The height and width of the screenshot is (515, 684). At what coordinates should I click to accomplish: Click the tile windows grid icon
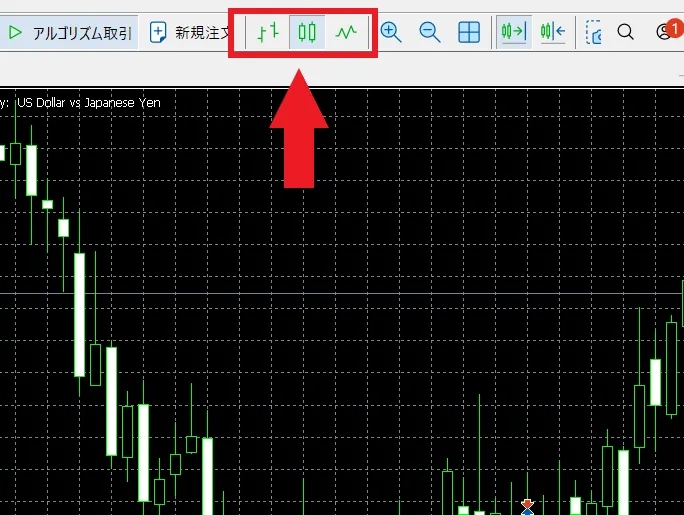pyautogui.click(x=468, y=33)
